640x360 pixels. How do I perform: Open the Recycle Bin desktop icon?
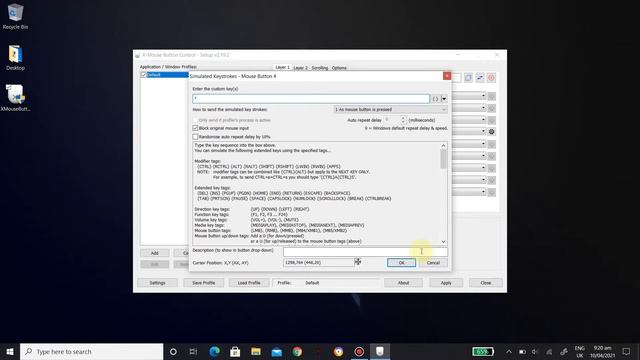pyautogui.click(x=16, y=17)
